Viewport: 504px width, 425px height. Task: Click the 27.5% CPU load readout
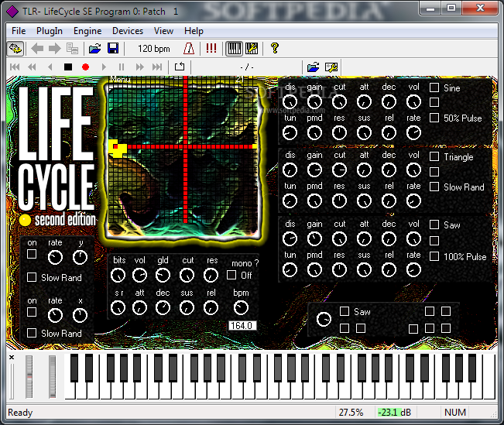(351, 412)
